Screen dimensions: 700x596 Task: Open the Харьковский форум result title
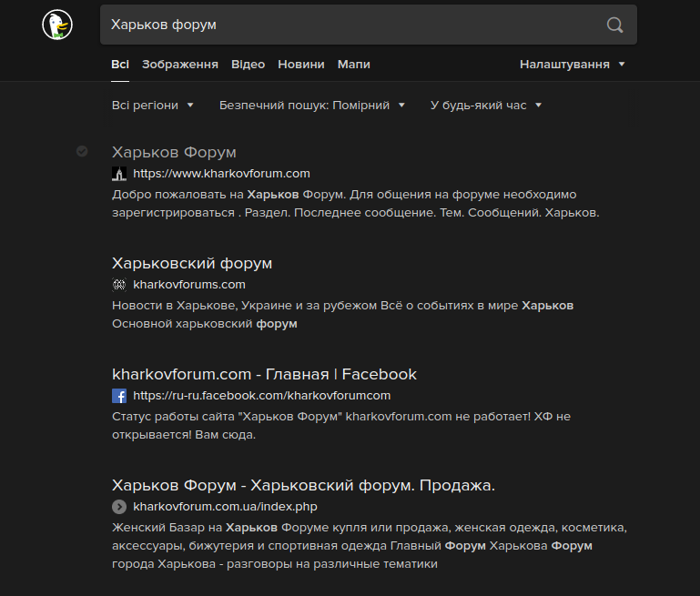[192, 263]
